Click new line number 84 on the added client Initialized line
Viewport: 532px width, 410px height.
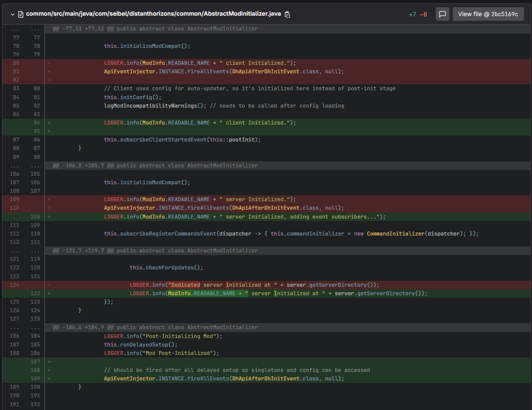[37, 123]
